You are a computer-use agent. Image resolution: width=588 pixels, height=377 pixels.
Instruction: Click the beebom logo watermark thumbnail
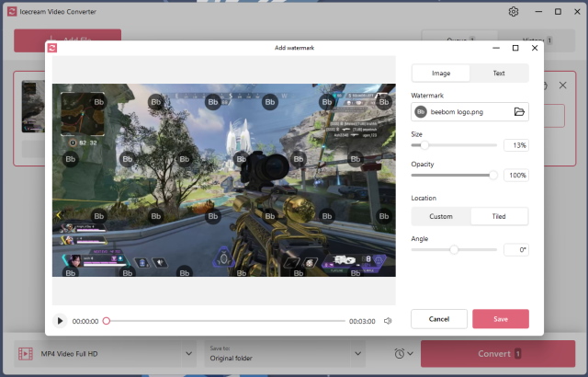(422, 112)
